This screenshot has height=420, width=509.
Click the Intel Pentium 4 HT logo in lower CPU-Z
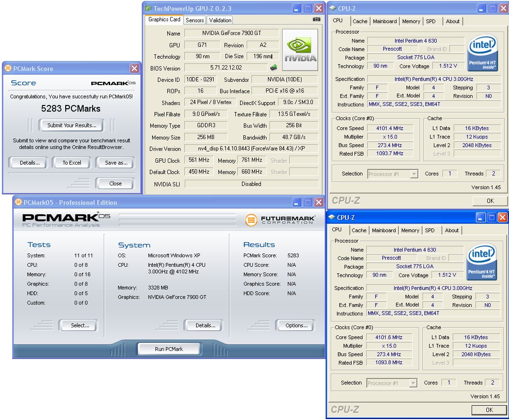coord(482,262)
